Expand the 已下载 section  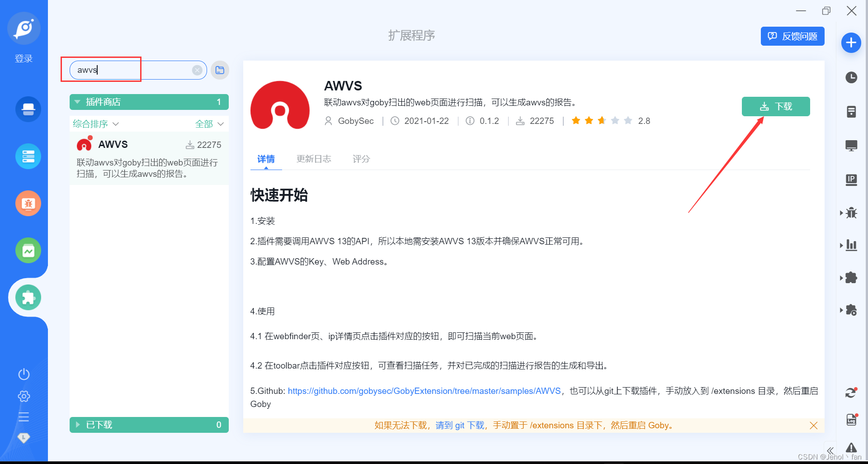[149, 425]
